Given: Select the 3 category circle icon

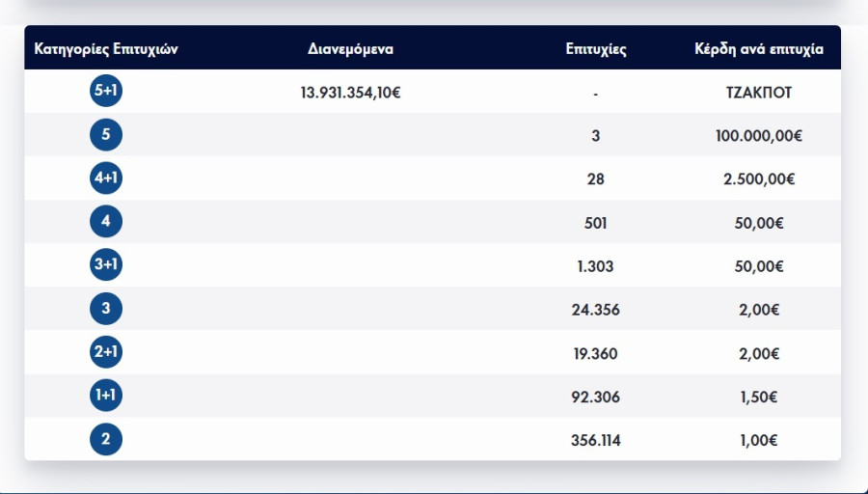Looking at the screenshot, I should coord(106,310).
